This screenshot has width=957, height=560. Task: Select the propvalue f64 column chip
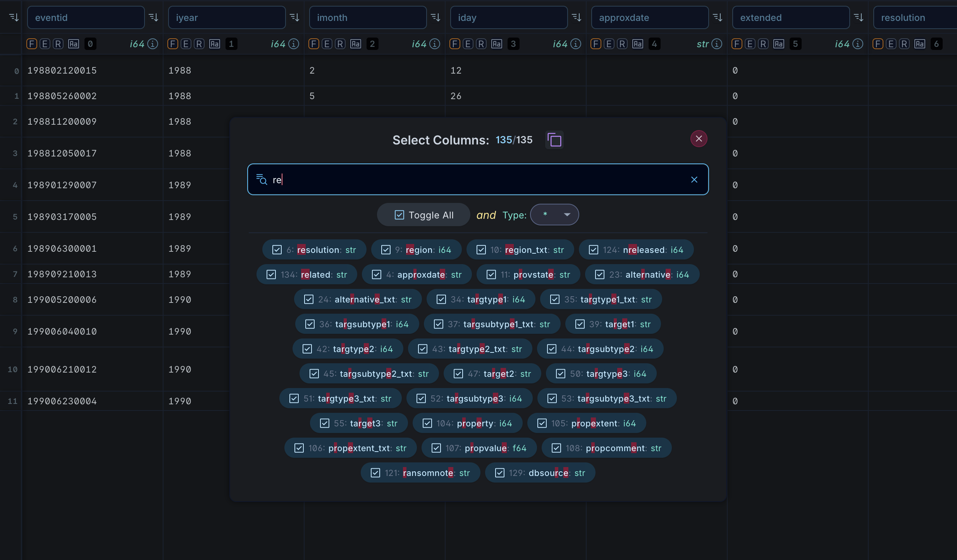click(479, 448)
